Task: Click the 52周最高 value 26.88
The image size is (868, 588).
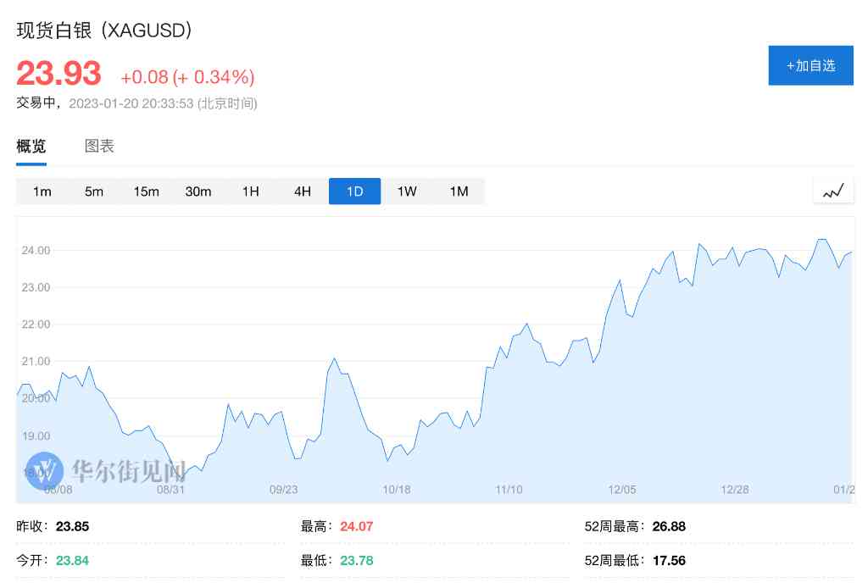Action: click(x=669, y=525)
